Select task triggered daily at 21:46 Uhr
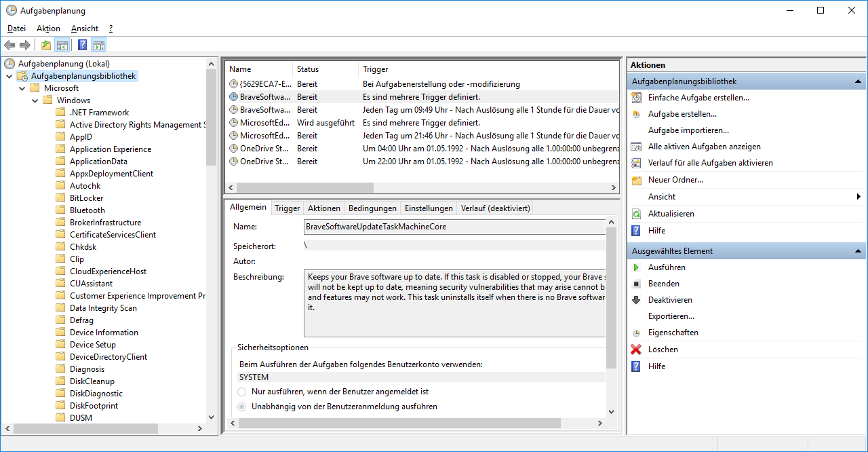This screenshot has height=452, width=868. point(422,136)
